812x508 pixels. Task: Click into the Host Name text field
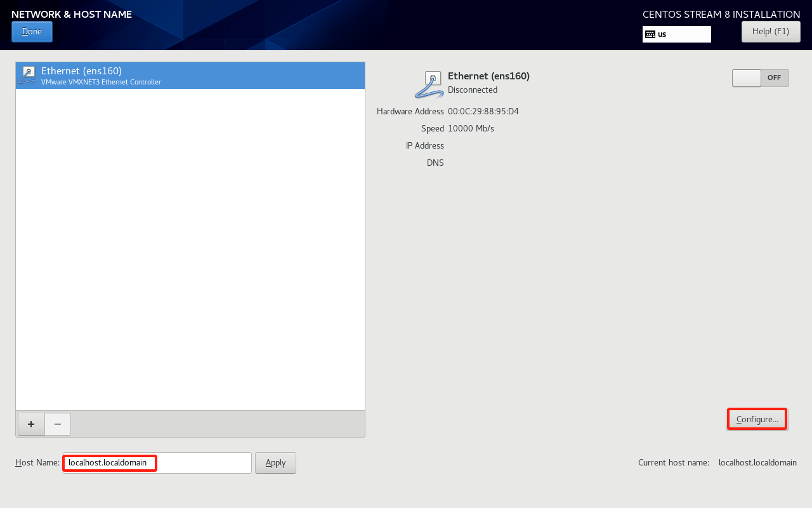coord(157,463)
